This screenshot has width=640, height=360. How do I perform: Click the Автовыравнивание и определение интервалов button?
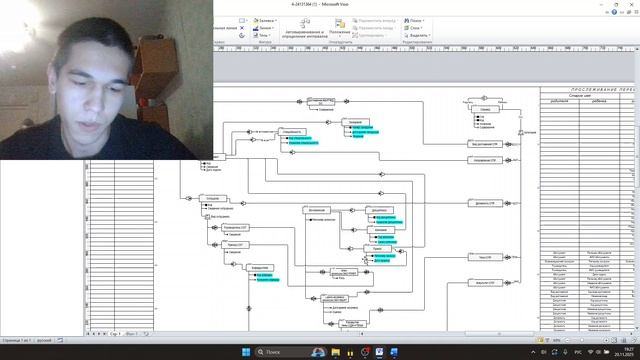point(304,28)
